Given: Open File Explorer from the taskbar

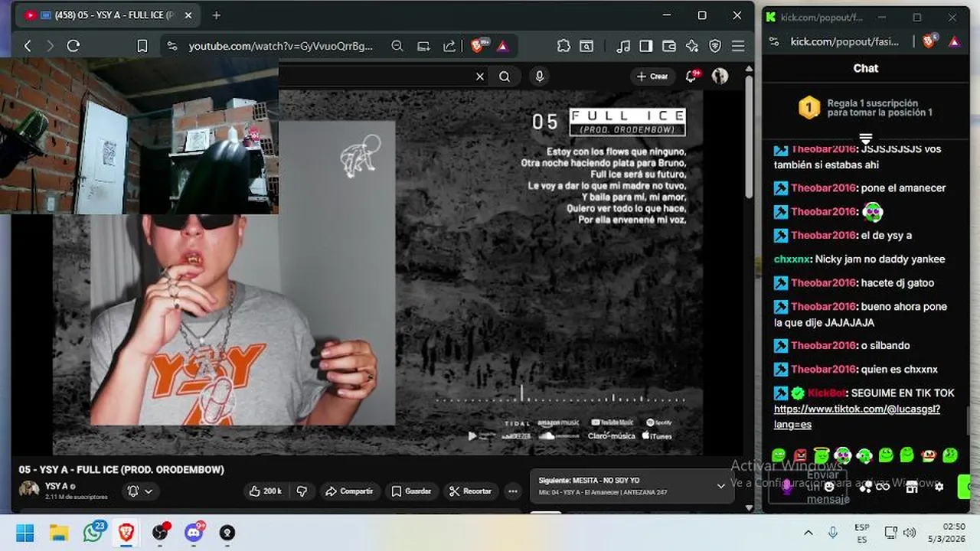Looking at the screenshot, I should pos(59,533).
